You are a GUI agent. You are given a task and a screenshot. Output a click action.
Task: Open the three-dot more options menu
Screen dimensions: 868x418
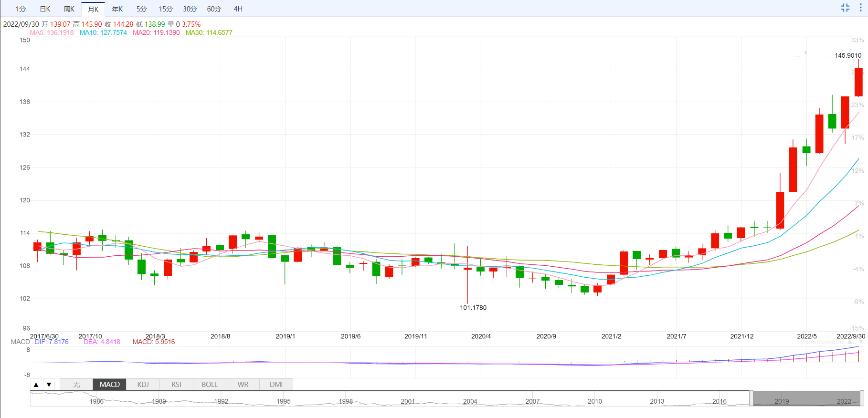pyautogui.click(x=860, y=8)
